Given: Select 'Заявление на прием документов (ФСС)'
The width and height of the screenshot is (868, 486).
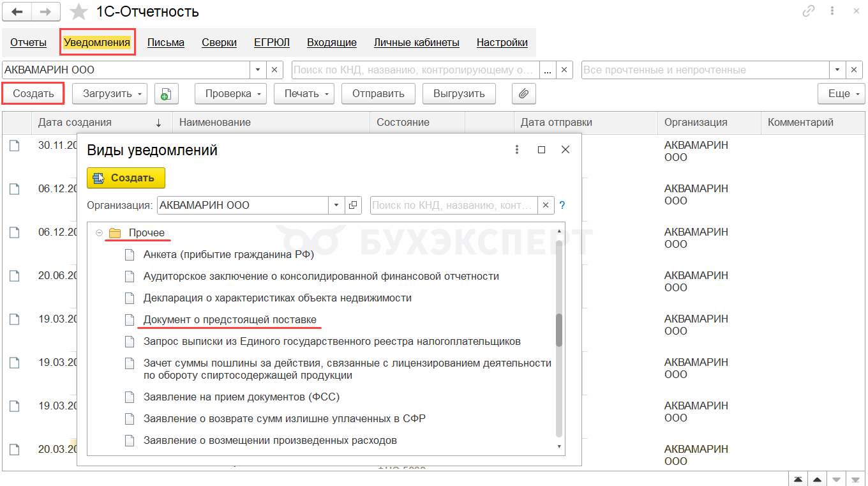Looking at the screenshot, I should click(241, 397).
